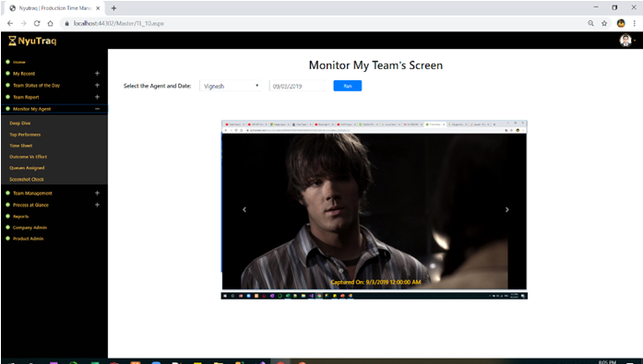Advance to next screenshot with right arrow

[x=507, y=209]
